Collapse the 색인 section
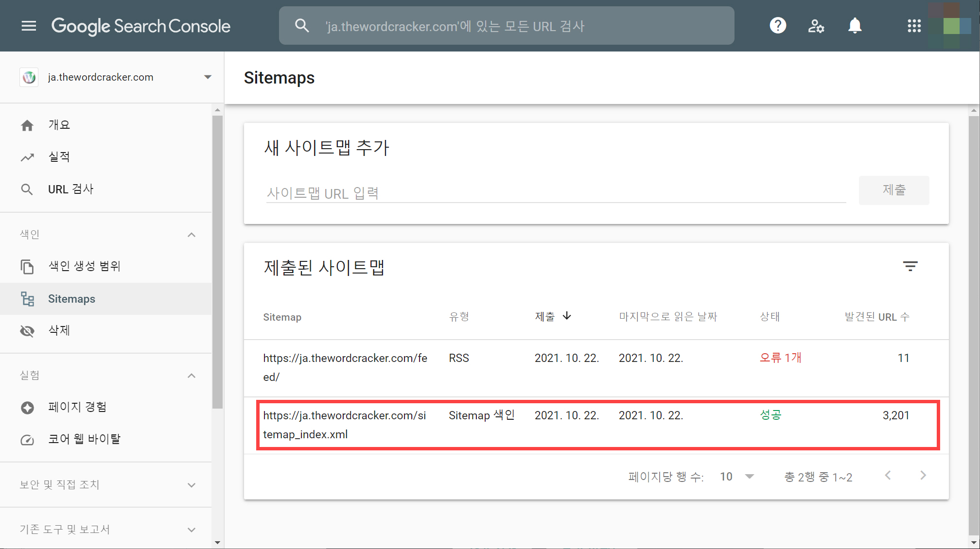The height and width of the screenshot is (549, 980). click(192, 235)
